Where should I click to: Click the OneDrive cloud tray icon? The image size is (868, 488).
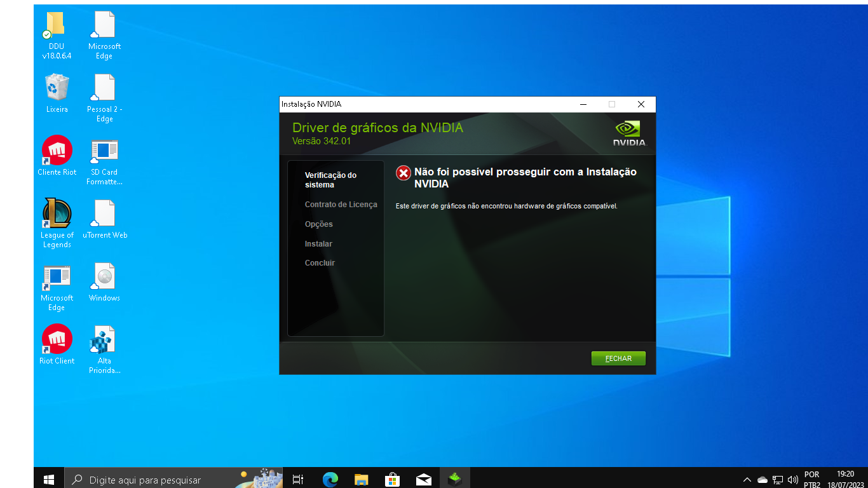763,480
